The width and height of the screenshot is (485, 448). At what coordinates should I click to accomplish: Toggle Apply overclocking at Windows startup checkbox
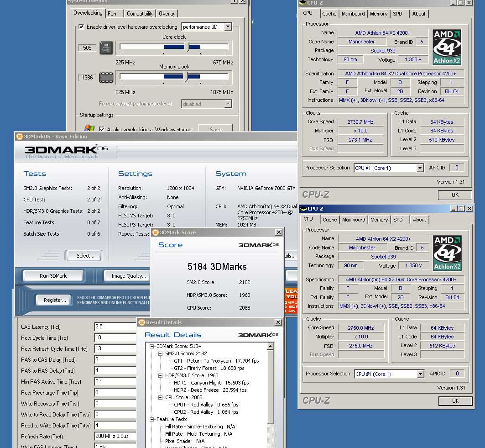pos(101,129)
